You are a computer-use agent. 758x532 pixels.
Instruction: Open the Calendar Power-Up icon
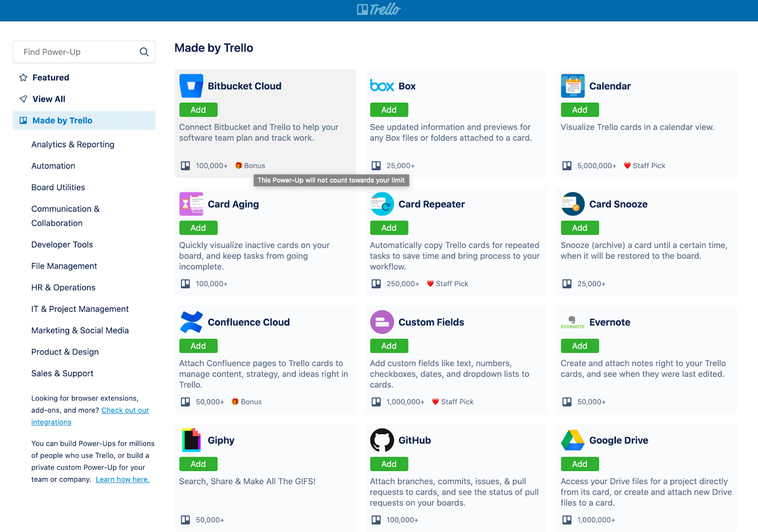click(573, 86)
